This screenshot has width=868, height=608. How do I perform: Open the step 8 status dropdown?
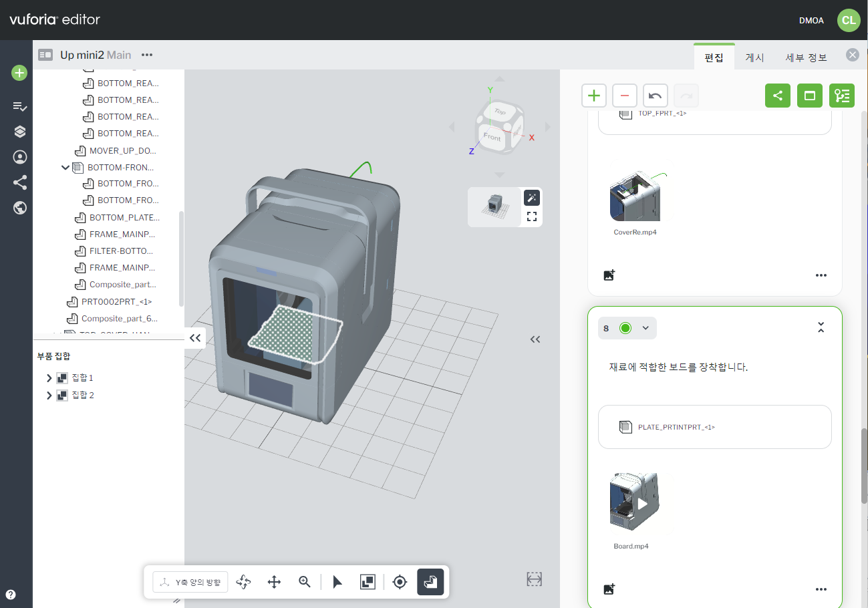[645, 328]
